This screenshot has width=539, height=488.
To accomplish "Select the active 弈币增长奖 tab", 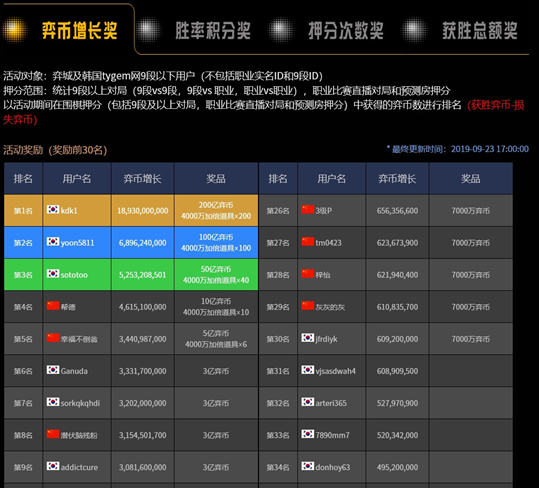I will [x=79, y=30].
